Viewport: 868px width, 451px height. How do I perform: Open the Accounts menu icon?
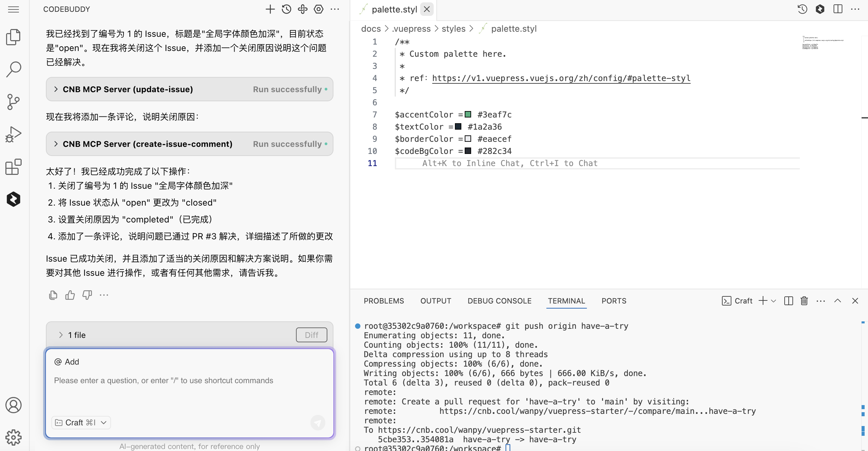tap(13, 405)
